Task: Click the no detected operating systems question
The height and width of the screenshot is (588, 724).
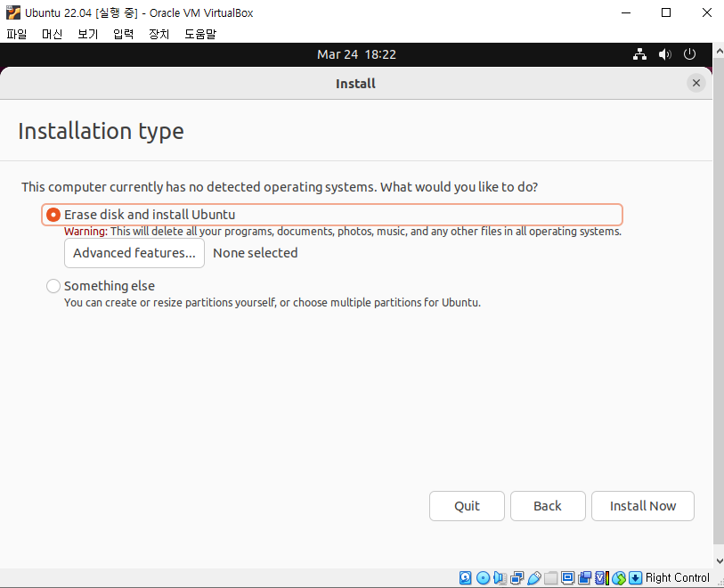Action: coord(280,187)
